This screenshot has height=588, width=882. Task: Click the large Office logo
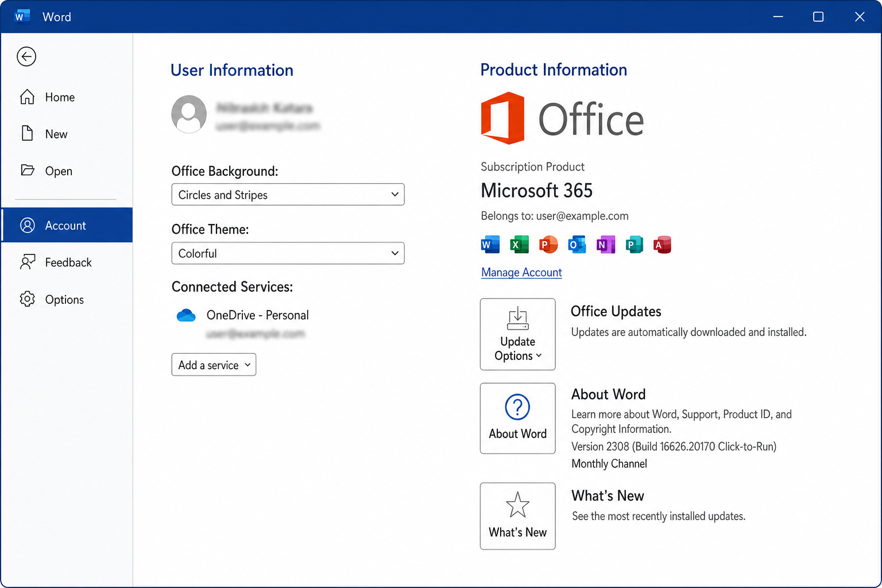click(562, 118)
